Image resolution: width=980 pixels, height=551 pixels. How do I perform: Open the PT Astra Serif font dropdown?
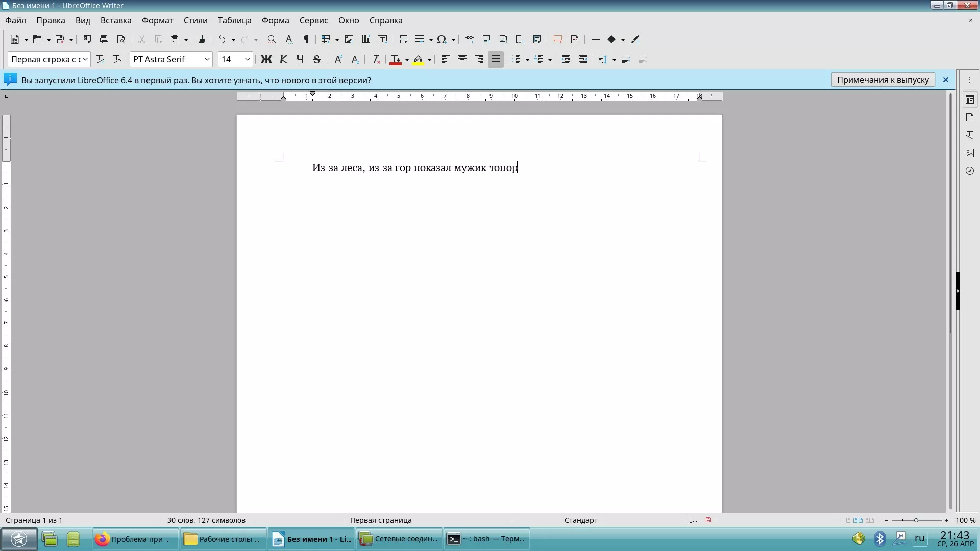click(x=207, y=60)
